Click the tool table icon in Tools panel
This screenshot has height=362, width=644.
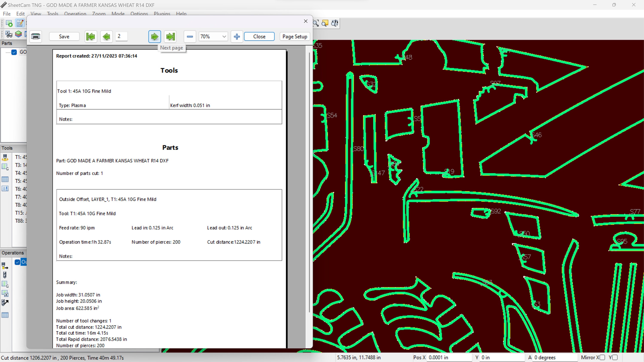point(5,179)
